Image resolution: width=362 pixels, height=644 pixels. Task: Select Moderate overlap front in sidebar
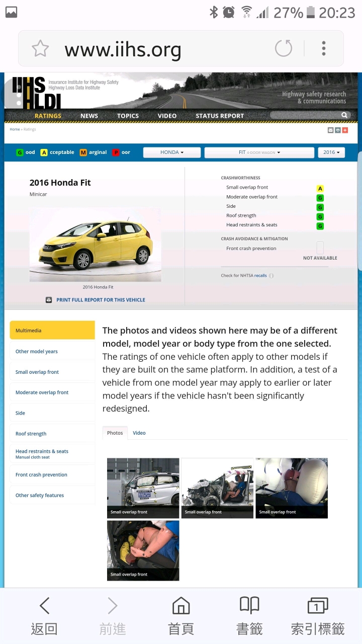[52, 392]
